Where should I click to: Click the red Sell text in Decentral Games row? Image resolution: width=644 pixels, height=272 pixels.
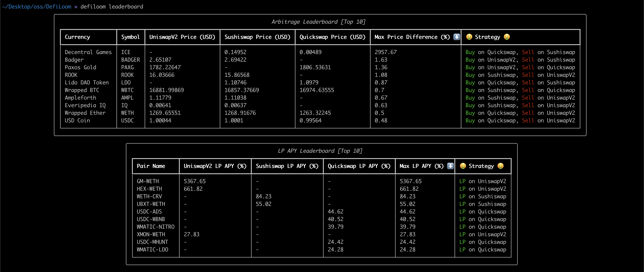[527, 52]
